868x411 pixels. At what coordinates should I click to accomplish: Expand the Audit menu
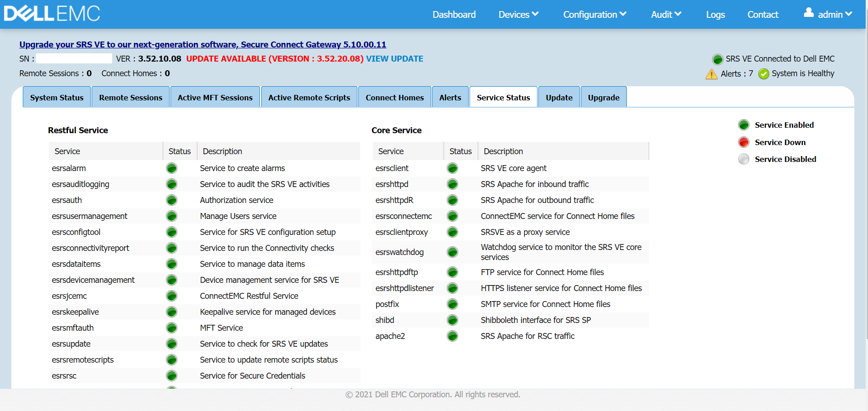(x=666, y=15)
